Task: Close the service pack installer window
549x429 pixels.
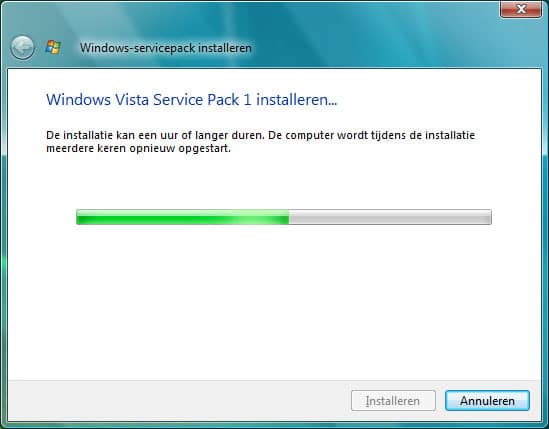Action: tap(521, 8)
